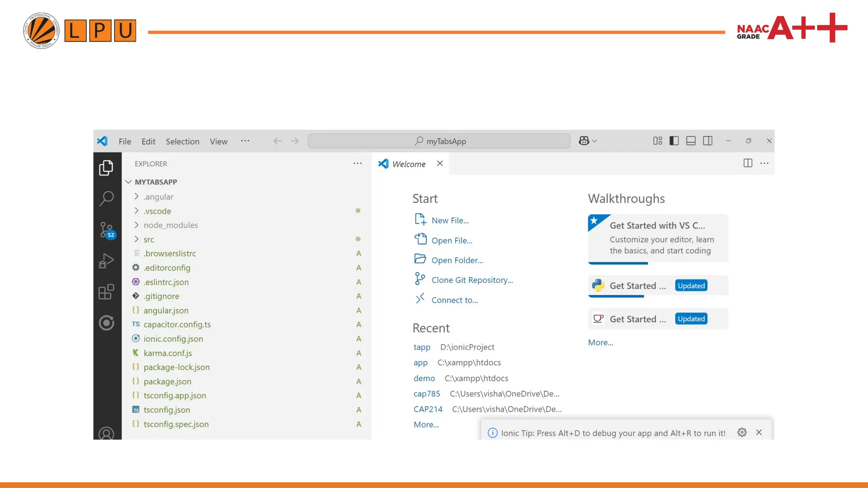This screenshot has width=868, height=488.
Task: Switch to the Welcome tab
Action: tap(408, 164)
